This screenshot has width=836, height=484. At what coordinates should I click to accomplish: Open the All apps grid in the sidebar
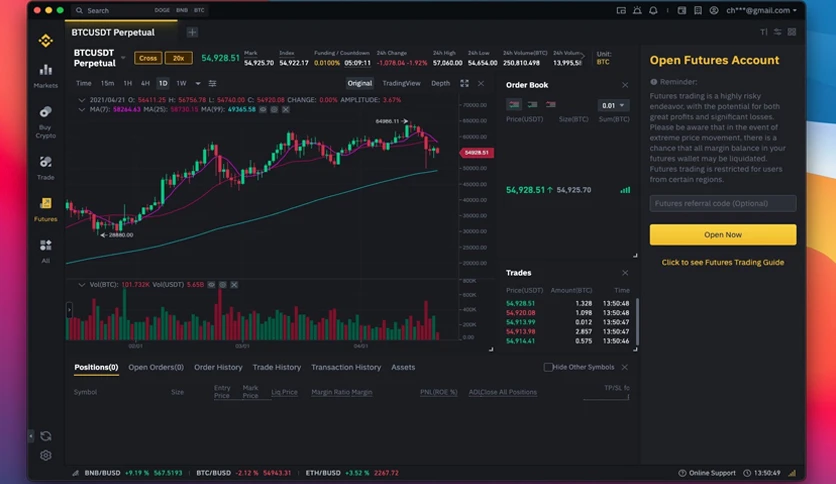pyautogui.click(x=46, y=251)
